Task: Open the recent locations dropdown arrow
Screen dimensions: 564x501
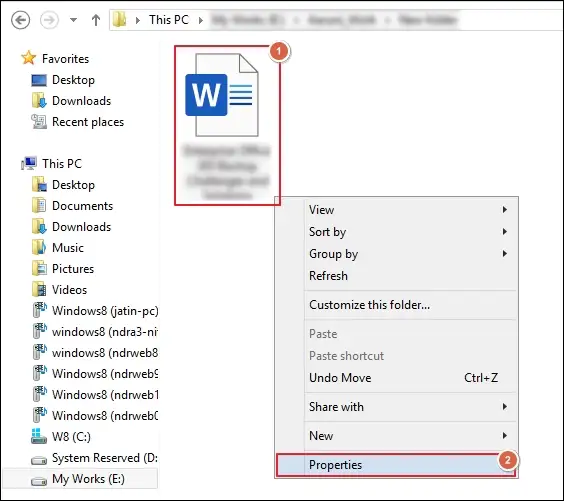Action: (x=73, y=20)
